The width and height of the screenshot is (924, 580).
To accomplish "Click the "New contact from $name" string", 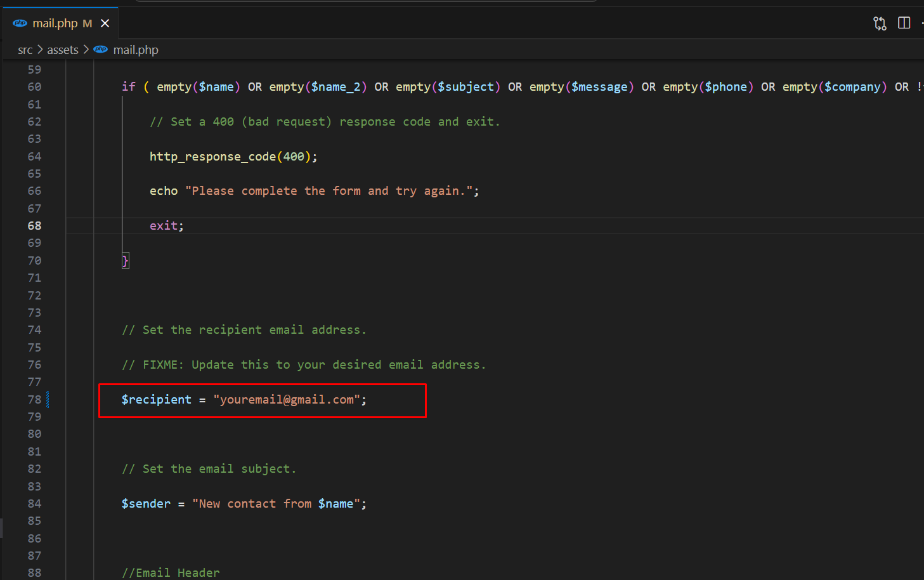I will pos(277,504).
